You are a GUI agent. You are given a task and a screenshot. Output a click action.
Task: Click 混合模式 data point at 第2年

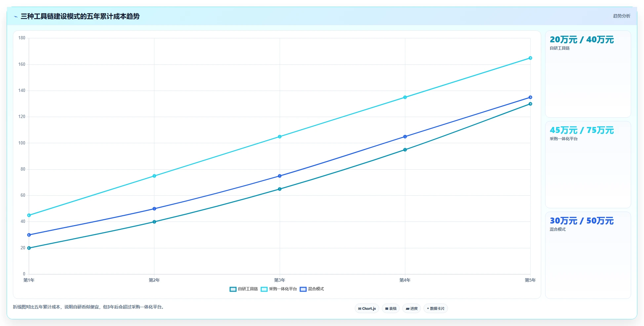pyautogui.click(x=154, y=209)
